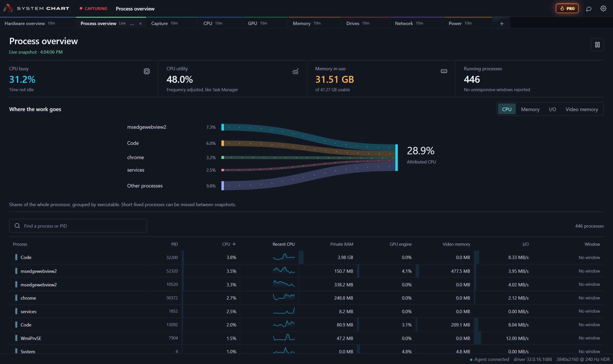
Task: Sort by the Private RAM column header
Action: (342, 244)
